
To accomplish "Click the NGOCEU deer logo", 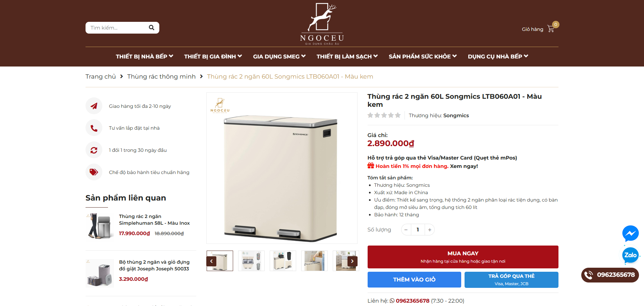I will pyautogui.click(x=322, y=24).
